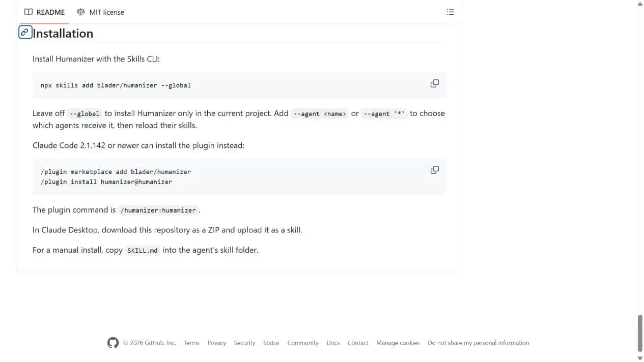
Task: Click the Claude Desktop ZIP upload sentence
Action: [x=167, y=230]
